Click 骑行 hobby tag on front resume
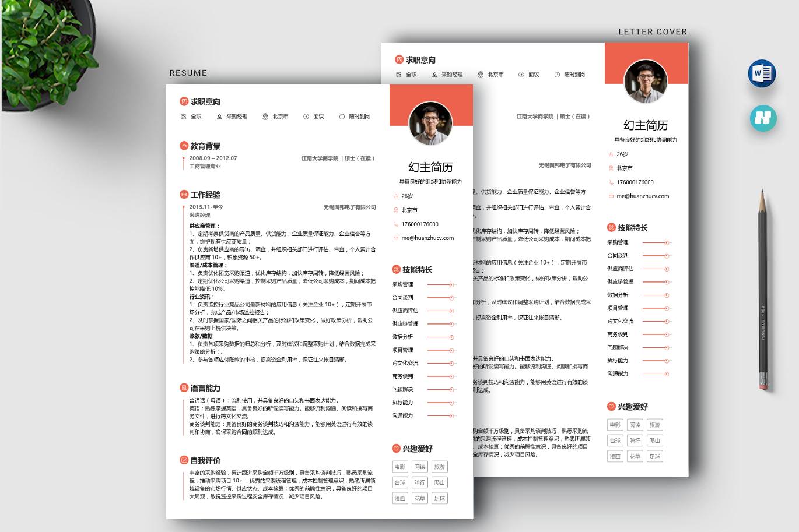The height and width of the screenshot is (532, 799). tap(420, 482)
